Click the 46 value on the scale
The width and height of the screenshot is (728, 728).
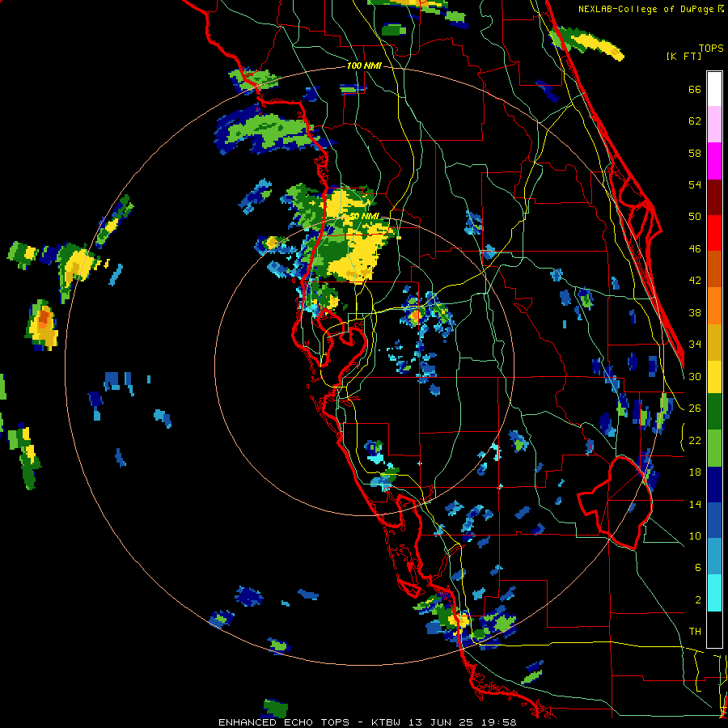coord(695,249)
